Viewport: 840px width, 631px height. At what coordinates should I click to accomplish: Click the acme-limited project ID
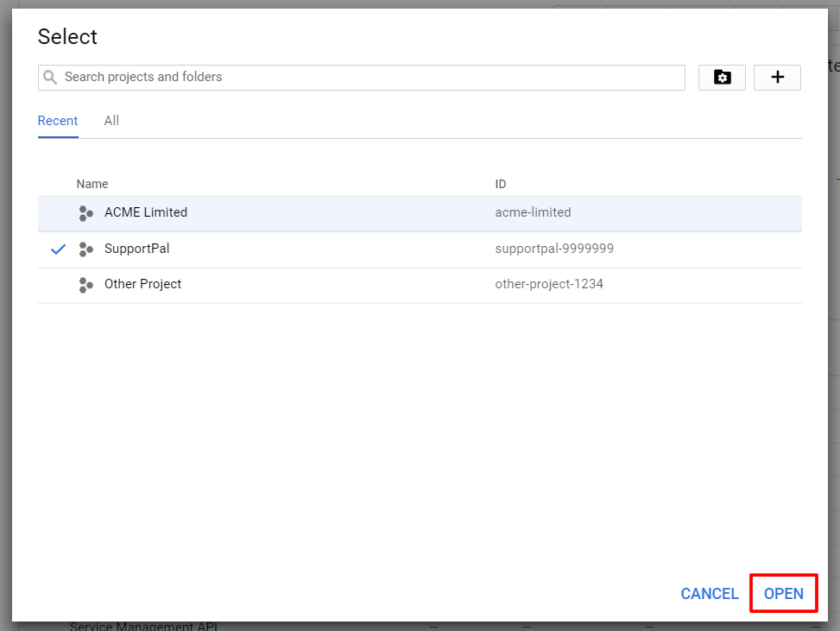tap(533, 212)
